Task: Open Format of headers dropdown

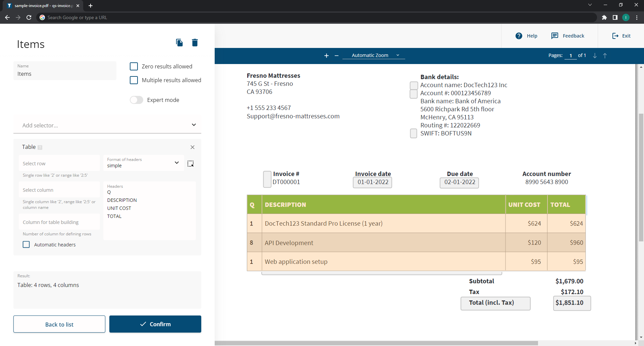Action: [144, 163]
